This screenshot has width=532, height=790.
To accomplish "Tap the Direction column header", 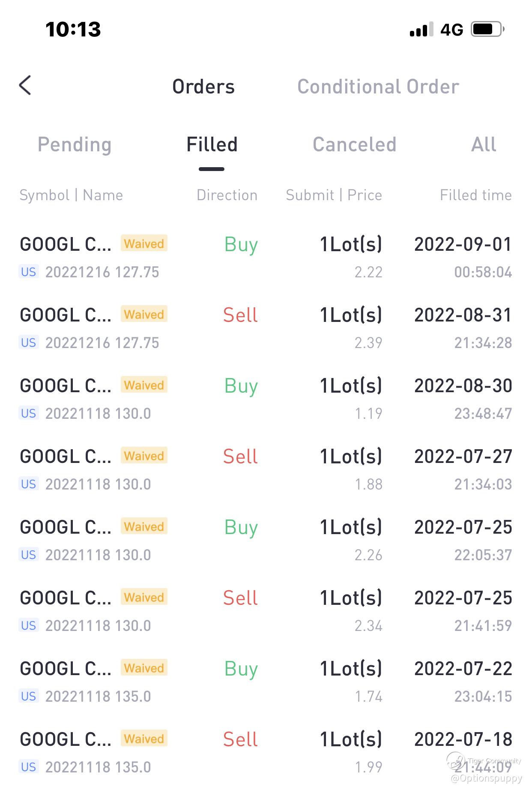I will tap(227, 195).
